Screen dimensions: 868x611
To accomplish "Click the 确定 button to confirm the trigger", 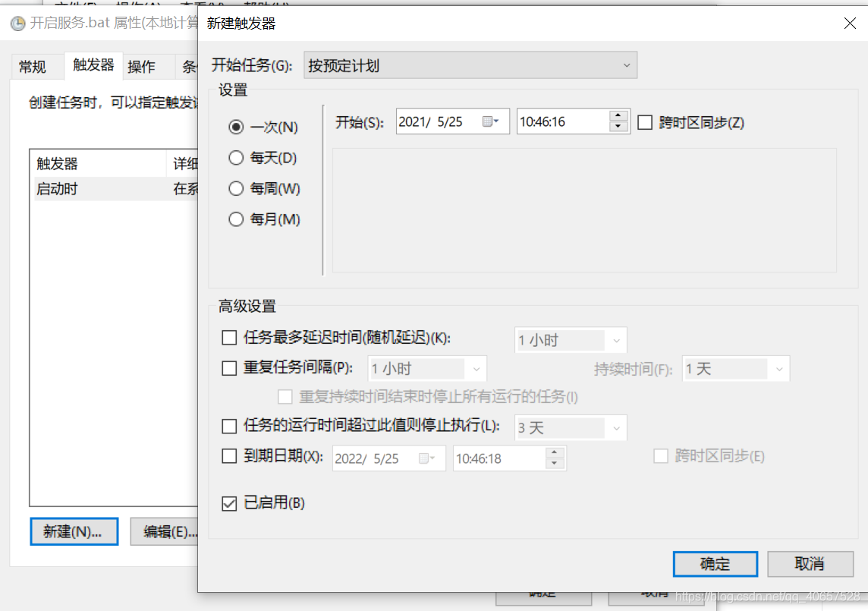I will [714, 564].
